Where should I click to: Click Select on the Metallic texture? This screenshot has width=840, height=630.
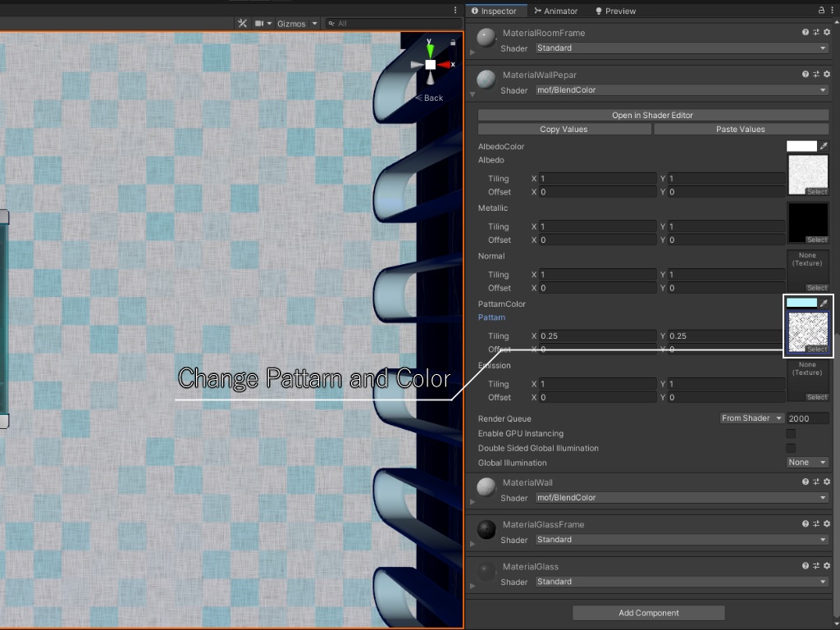click(x=817, y=240)
